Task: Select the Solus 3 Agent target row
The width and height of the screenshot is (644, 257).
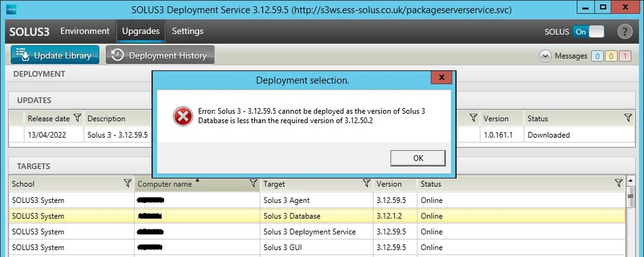Action: coord(317,200)
